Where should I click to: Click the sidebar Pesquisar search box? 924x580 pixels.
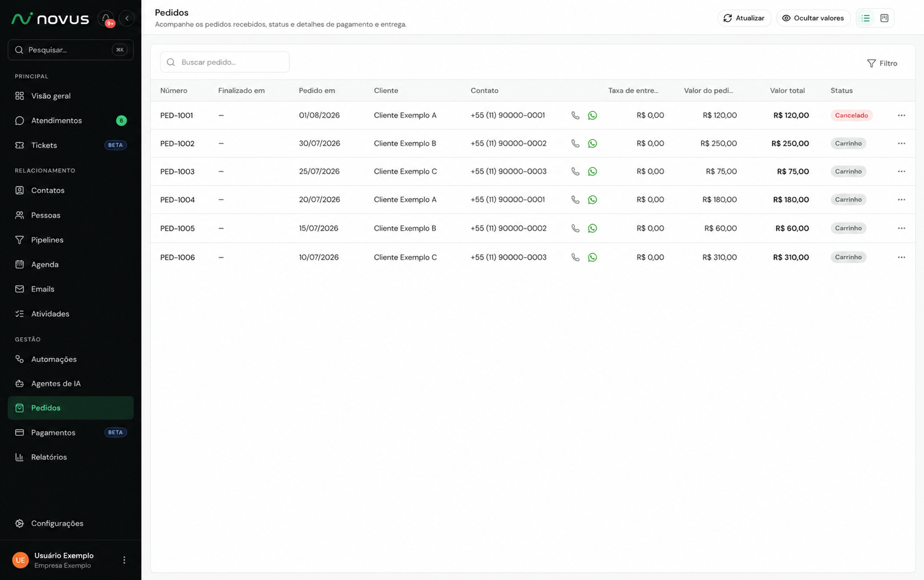71,50
